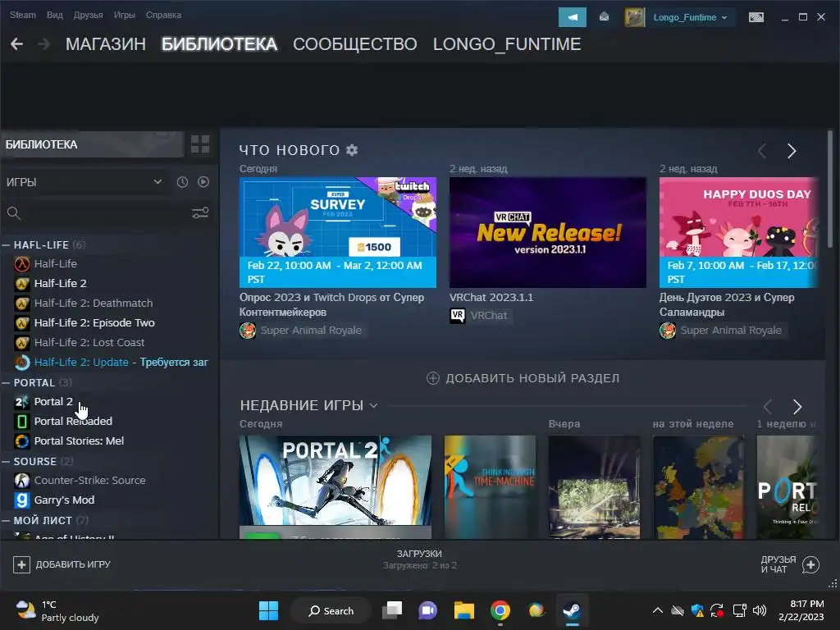
Task: Open the ЗАГРУЗКИ downloads status
Action: [419, 559]
